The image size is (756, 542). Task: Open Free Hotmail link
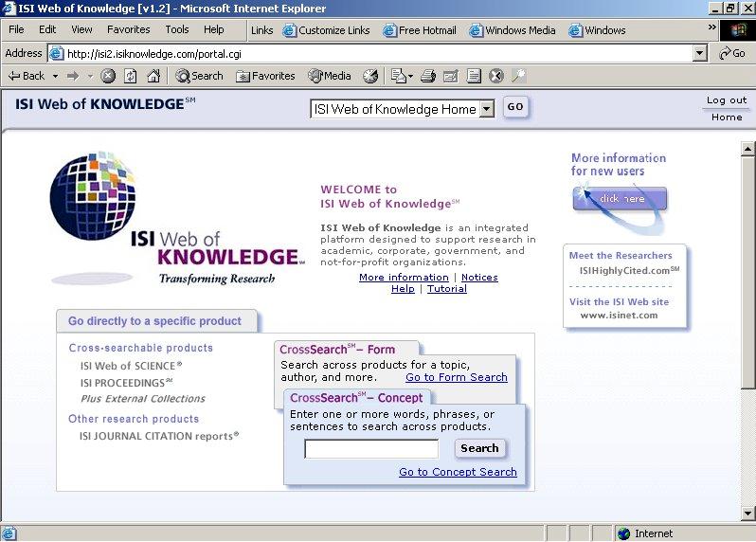(x=420, y=30)
